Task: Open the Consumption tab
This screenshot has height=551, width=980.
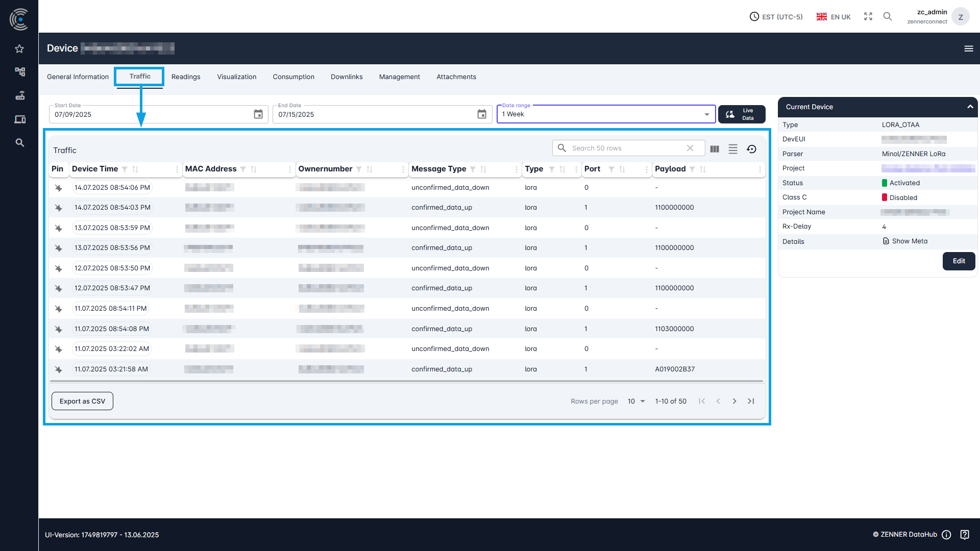Action: pos(293,77)
